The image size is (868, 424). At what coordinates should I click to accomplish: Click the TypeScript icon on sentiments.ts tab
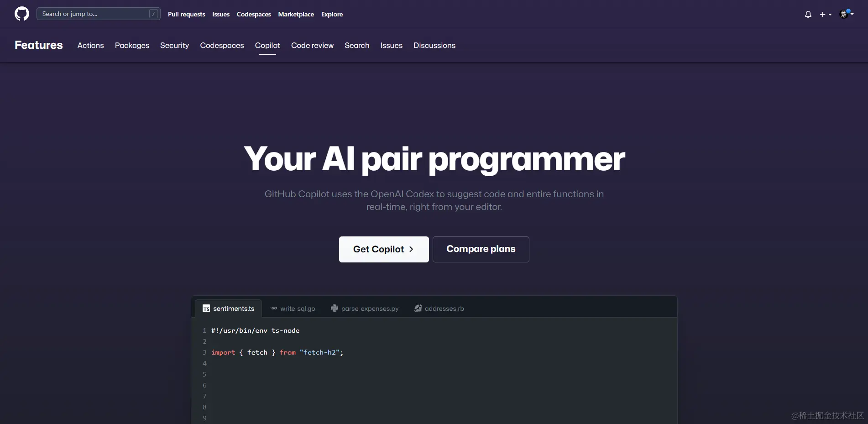point(206,309)
